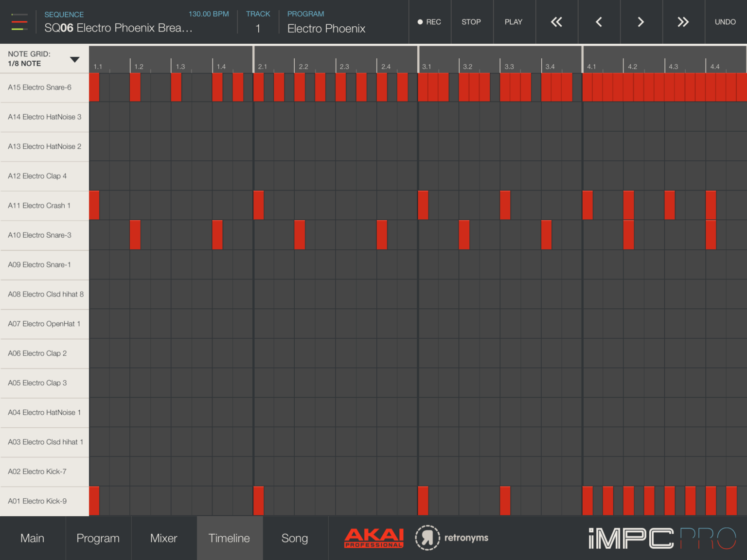The width and height of the screenshot is (747, 560).
Task: Open the hamburger menu icon
Action: click(x=19, y=22)
